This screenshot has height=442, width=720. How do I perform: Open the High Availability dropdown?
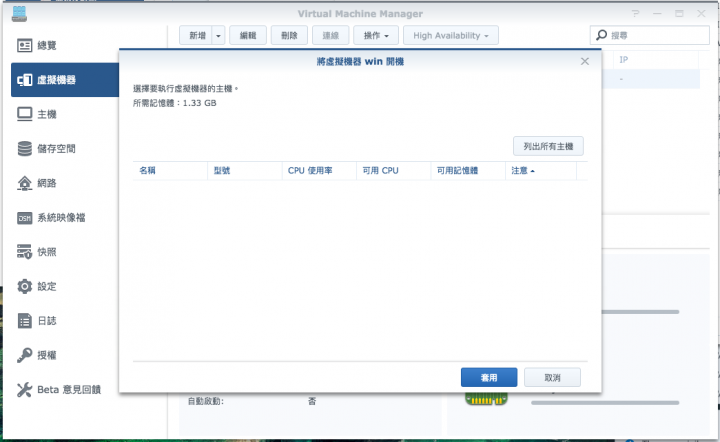[x=450, y=35]
